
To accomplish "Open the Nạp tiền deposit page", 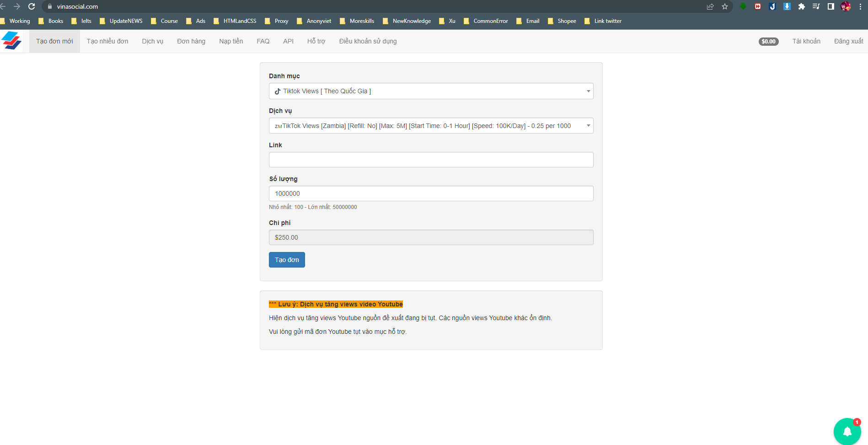I will (x=231, y=41).
